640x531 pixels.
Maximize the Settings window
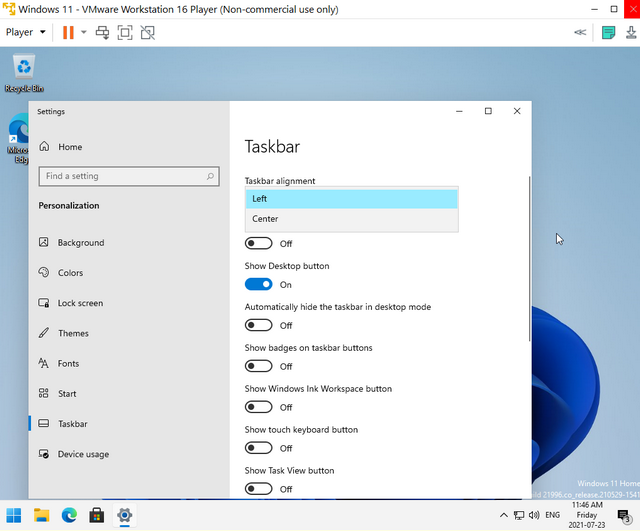click(488, 111)
